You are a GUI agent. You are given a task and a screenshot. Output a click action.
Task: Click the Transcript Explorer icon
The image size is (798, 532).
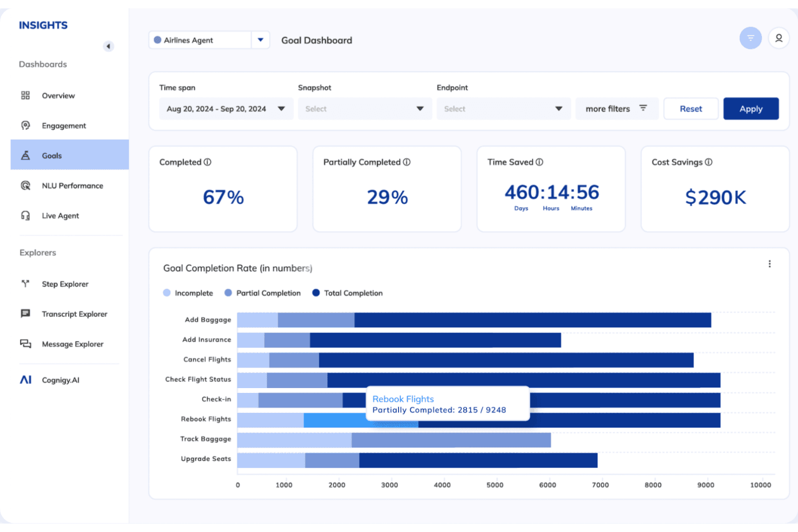click(25, 314)
